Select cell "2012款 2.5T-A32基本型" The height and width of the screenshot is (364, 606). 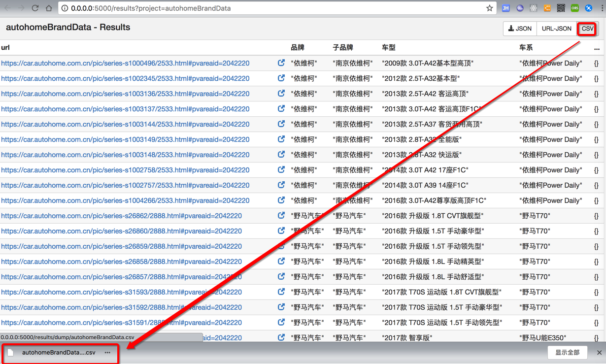click(x=421, y=78)
